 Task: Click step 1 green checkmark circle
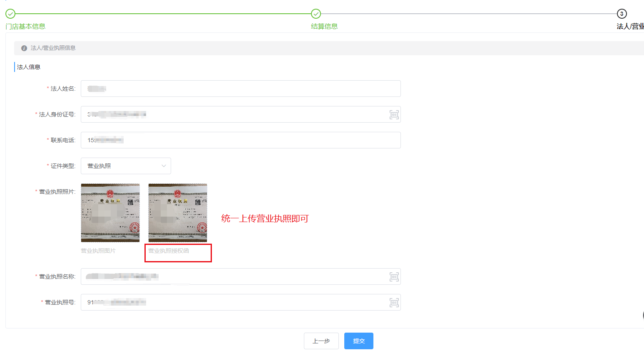coord(10,14)
